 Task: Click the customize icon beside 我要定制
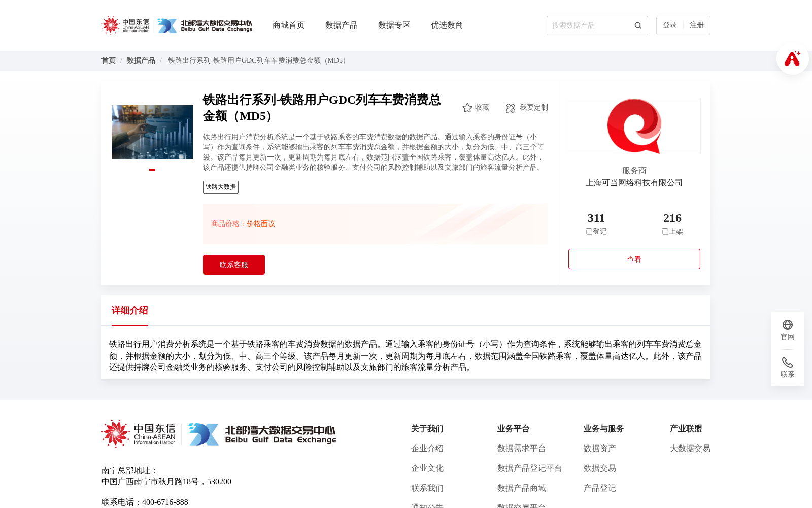point(511,108)
